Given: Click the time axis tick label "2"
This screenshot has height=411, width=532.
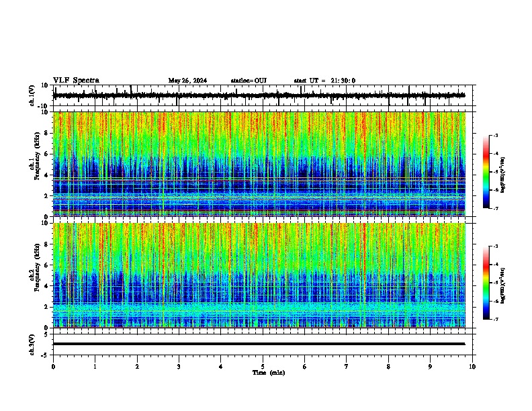Looking at the screenshot, I should [x=137, y=367].
